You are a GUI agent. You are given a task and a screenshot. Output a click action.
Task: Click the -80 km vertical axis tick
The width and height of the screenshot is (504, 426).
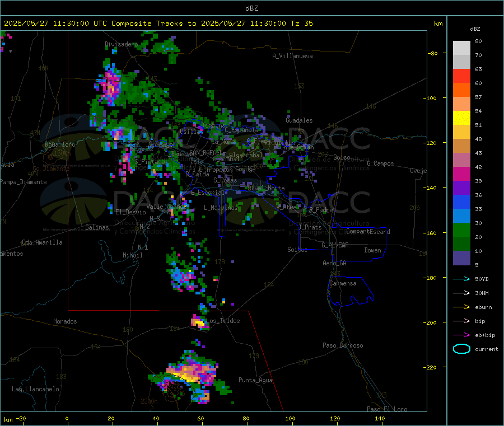(433, 53)
